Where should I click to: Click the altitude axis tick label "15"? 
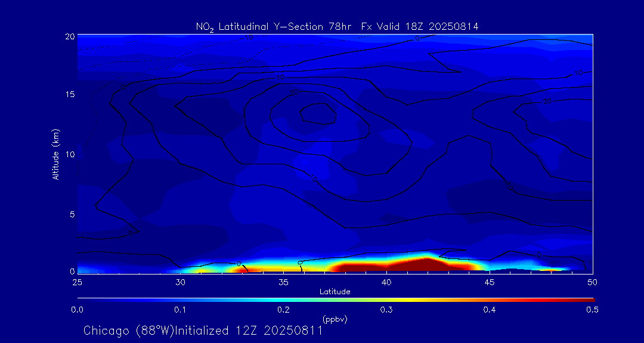point(69,94)
